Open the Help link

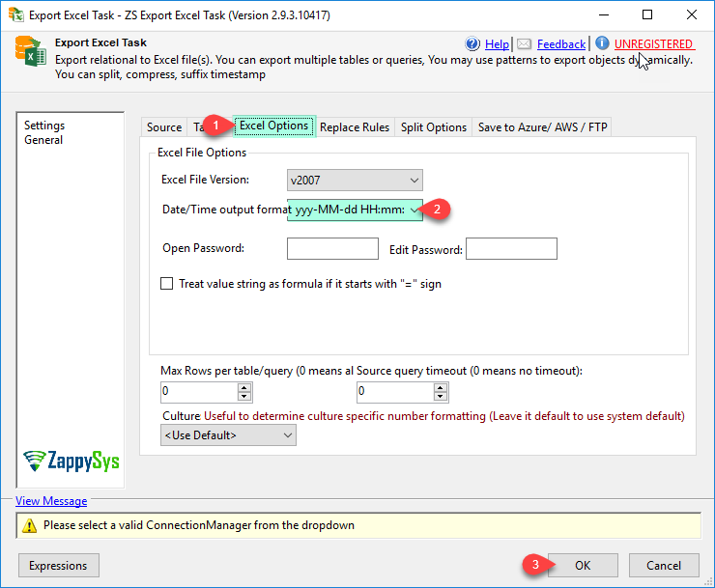(497, 44)
